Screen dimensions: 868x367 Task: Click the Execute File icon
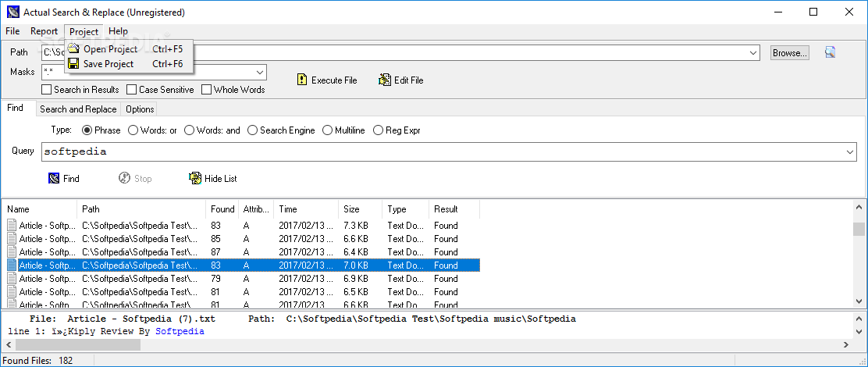302,80
